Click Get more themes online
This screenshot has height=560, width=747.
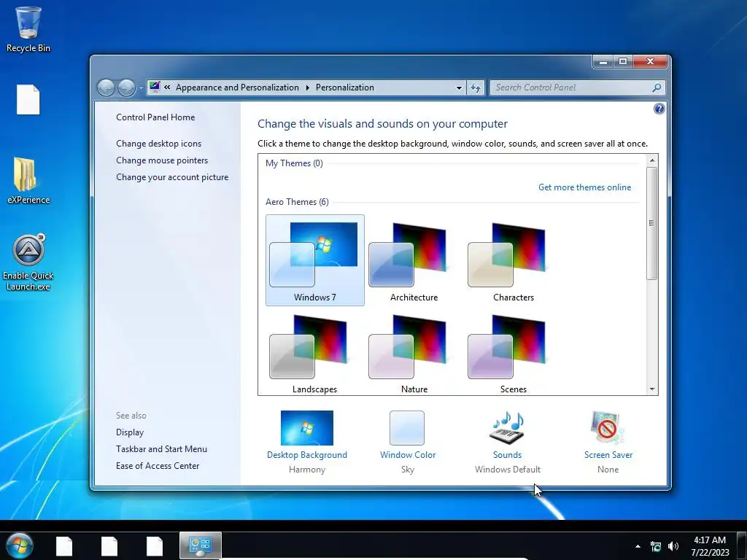click(x=584, y=187)
